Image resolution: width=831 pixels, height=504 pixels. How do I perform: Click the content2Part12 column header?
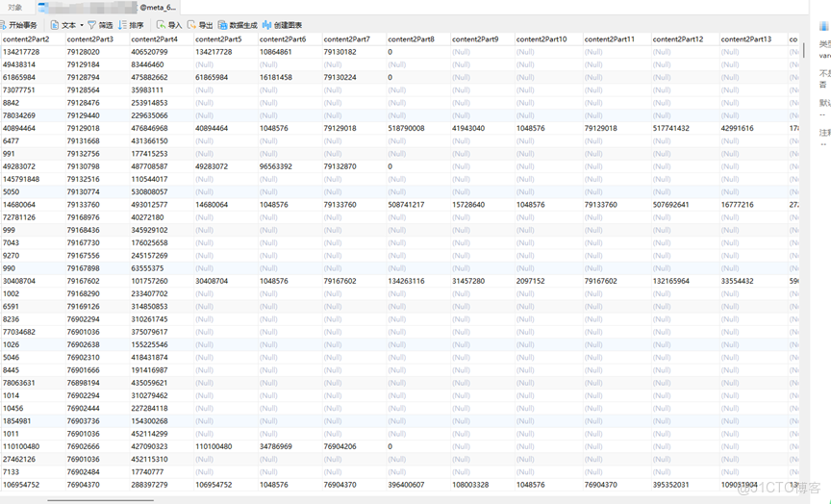pyautogui.click(x=685, y=39)
